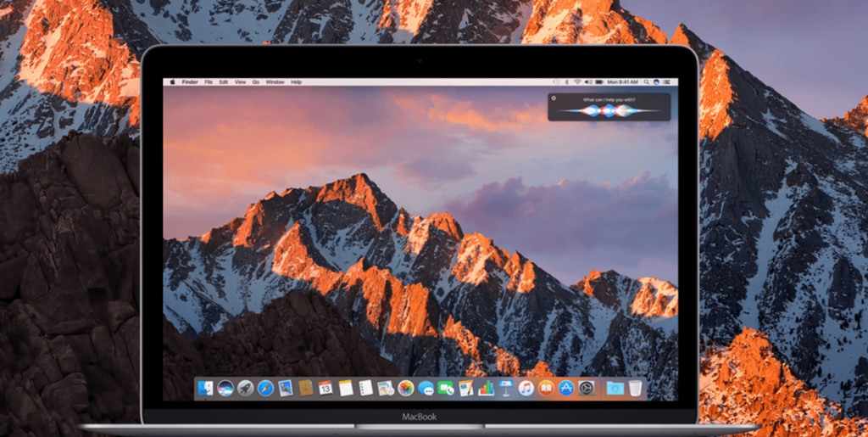Open Contacts book icon in Dock
This screenshot has height=437, width=868.
pos(306,389)
